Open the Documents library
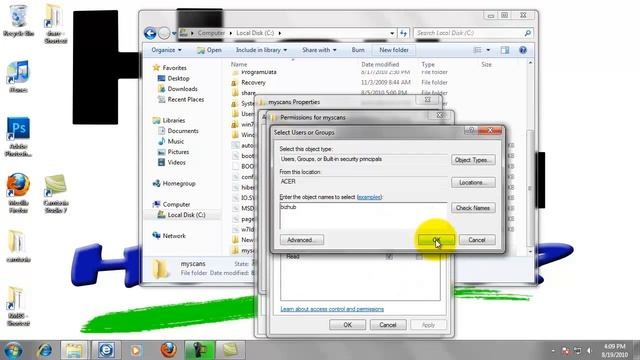This screenshot has height=360, width=640. [x=182, y=131]
